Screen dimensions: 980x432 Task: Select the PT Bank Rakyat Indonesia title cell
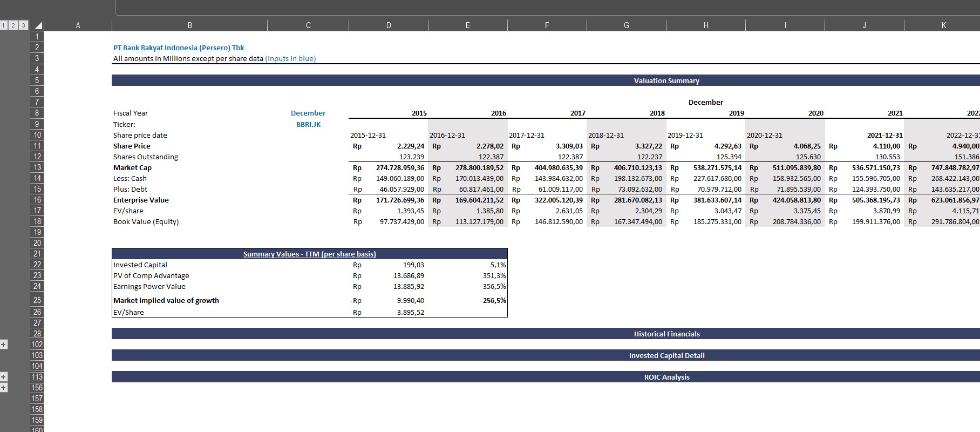pos(179,48)
